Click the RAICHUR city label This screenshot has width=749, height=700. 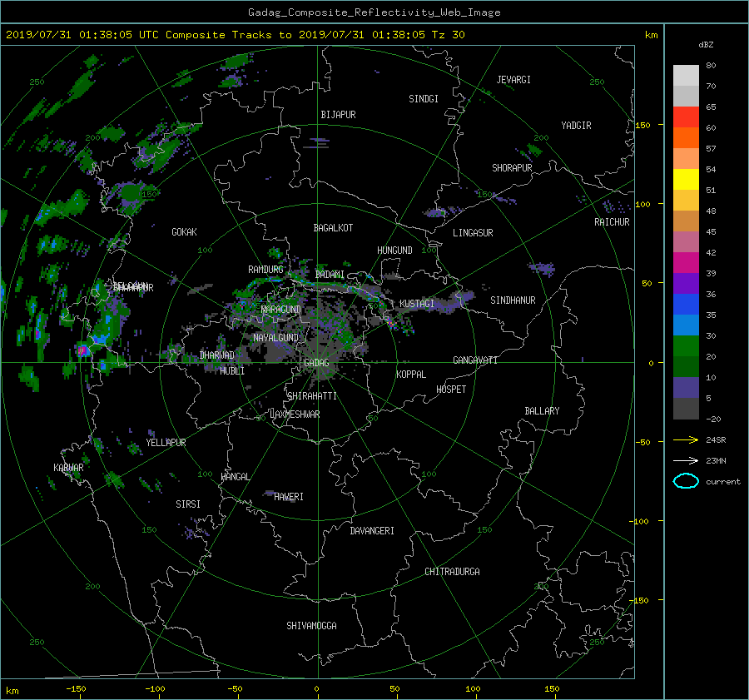[612, 222]
